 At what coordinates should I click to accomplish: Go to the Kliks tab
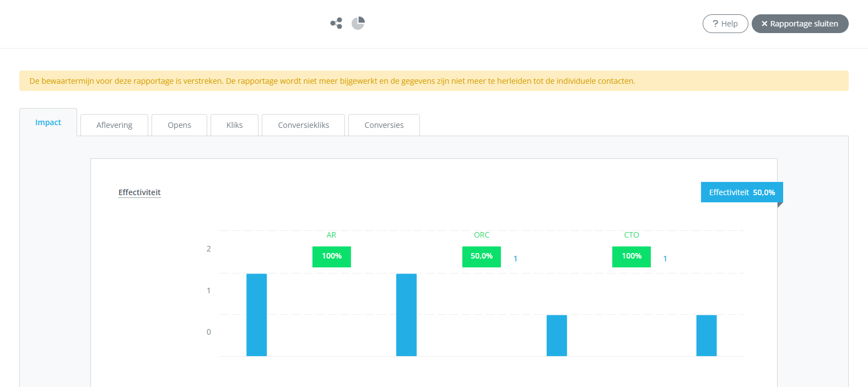click(234, 125)
